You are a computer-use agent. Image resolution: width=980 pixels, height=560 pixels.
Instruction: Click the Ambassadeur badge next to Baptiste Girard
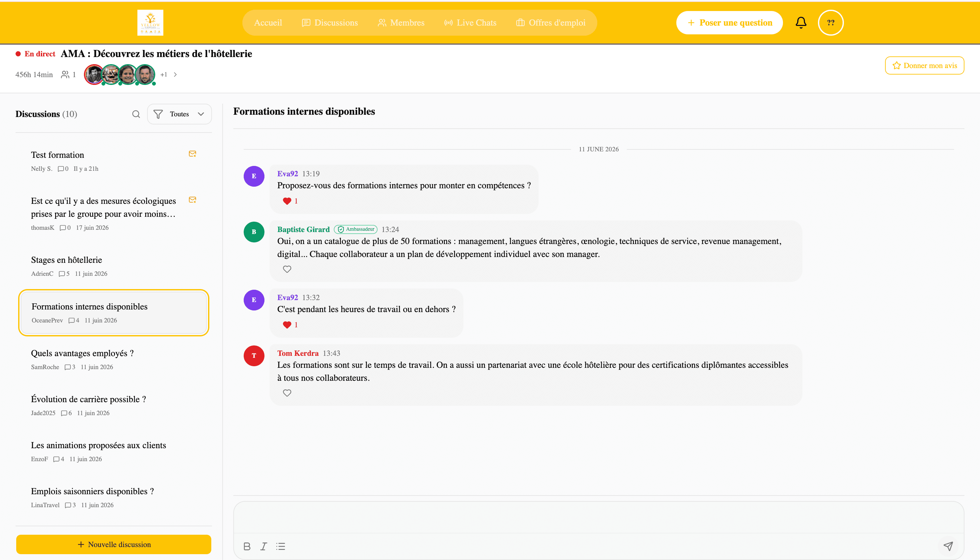click(356, 230)
